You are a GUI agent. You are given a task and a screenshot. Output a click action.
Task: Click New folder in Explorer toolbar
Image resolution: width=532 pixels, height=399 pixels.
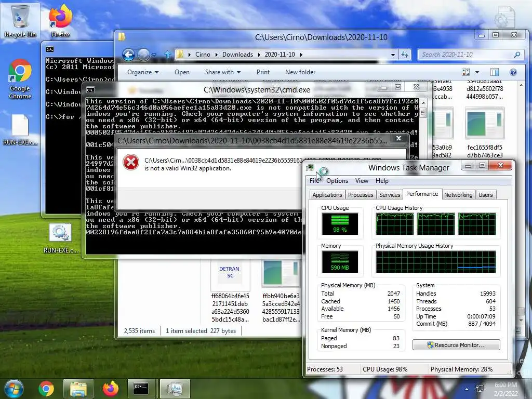(x=300, y=72)
